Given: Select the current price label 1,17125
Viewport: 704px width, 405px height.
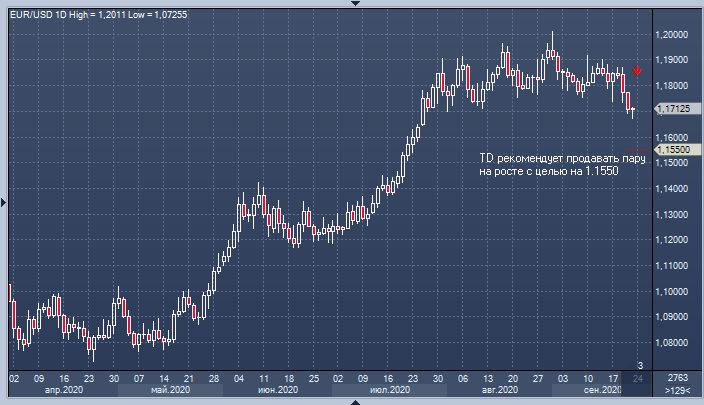Looking at the screenshot, I should 674,108.
